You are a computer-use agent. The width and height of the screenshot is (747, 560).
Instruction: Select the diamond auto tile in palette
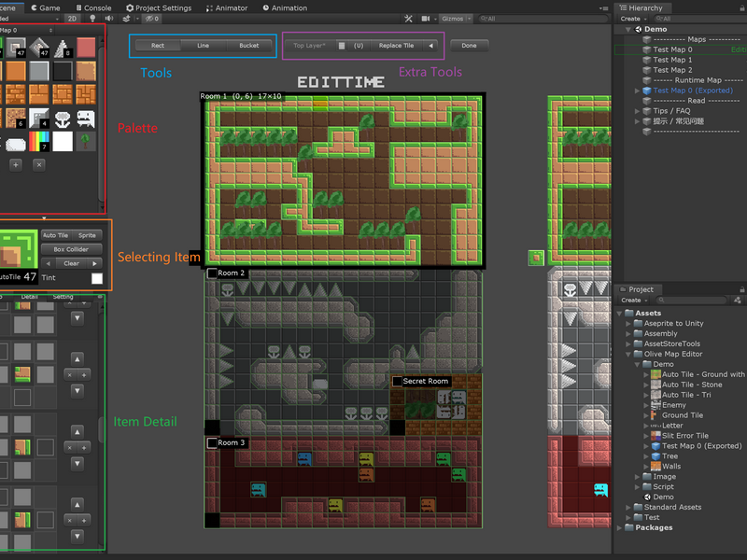point(39,48)
